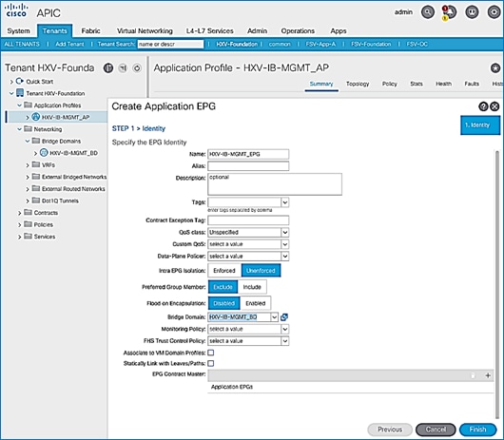The height and width of the screenshot is (440, 504).
Task: Switch to the Faults tab
Action: pos(472,84)
